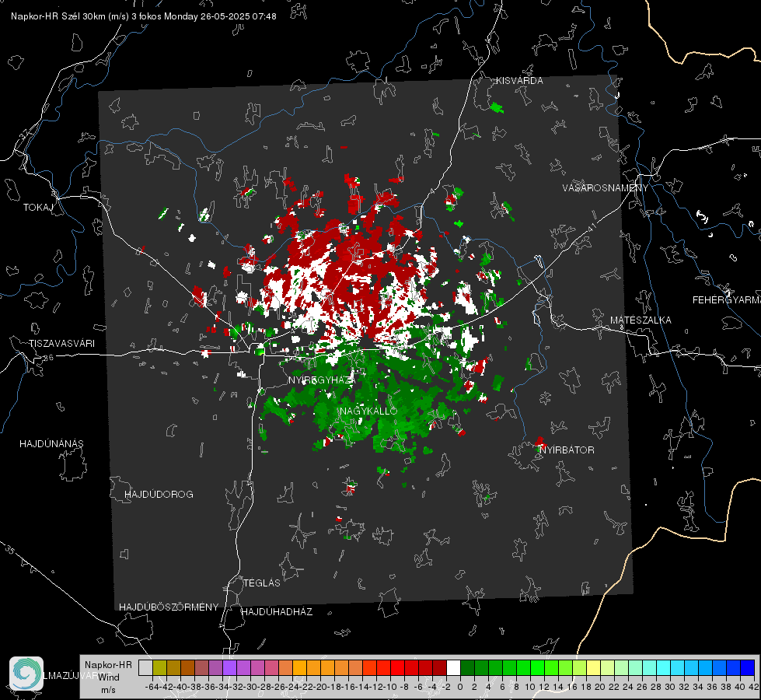Viewport: 761px width, 700px height.
Task: Click the HAJDÚHADHÁZ city label
Action: (x=277, y=612)
